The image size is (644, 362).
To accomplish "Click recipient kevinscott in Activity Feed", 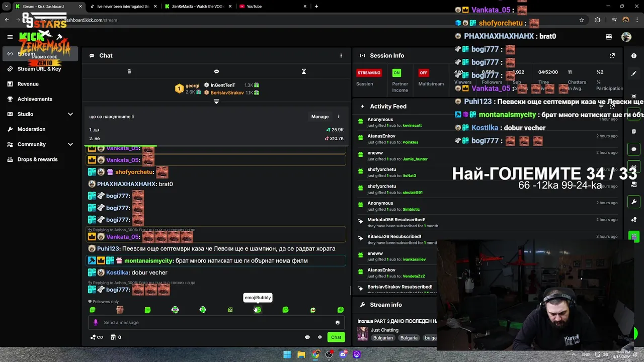I will (412, 125).
